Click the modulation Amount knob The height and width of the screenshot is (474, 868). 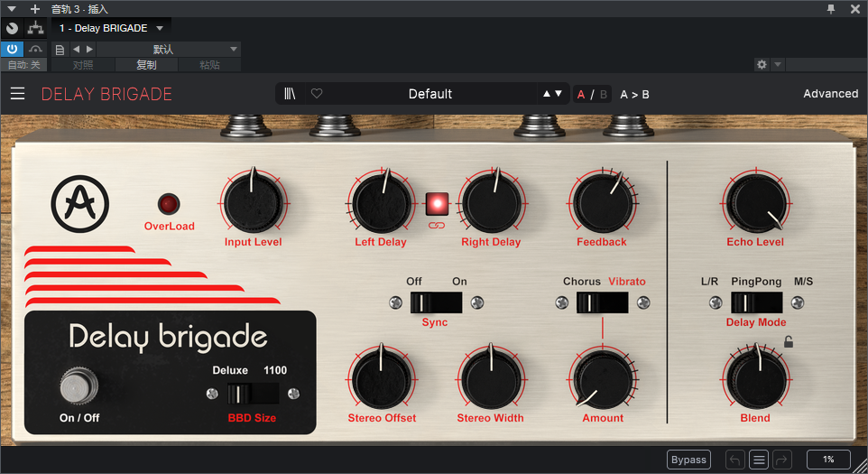tap(603, 380)
